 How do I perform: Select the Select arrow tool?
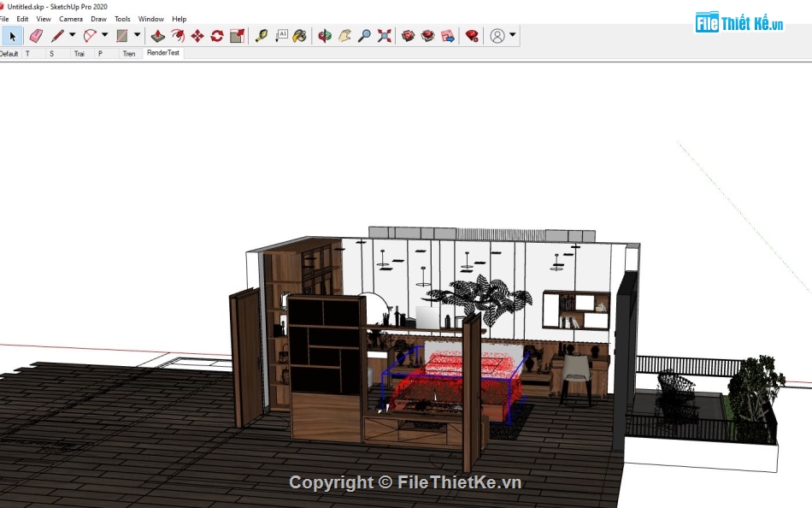(12, 36)
